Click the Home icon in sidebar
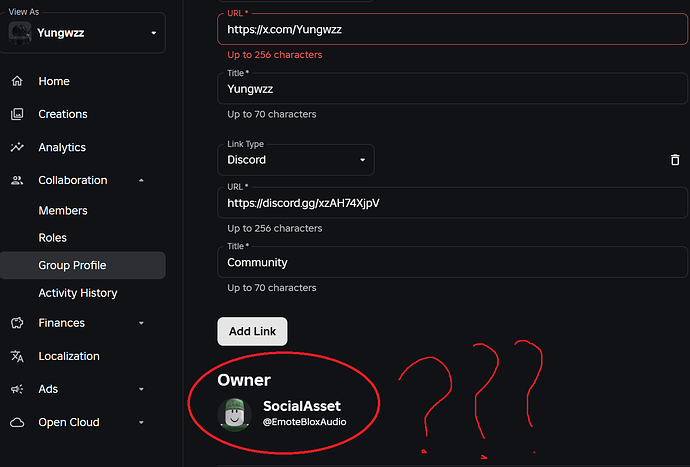This screenshot has height=467, width=690. pos(17,81)
